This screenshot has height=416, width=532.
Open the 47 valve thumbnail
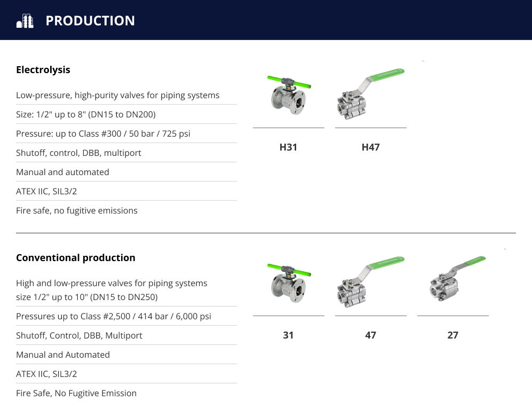(370, 282)
